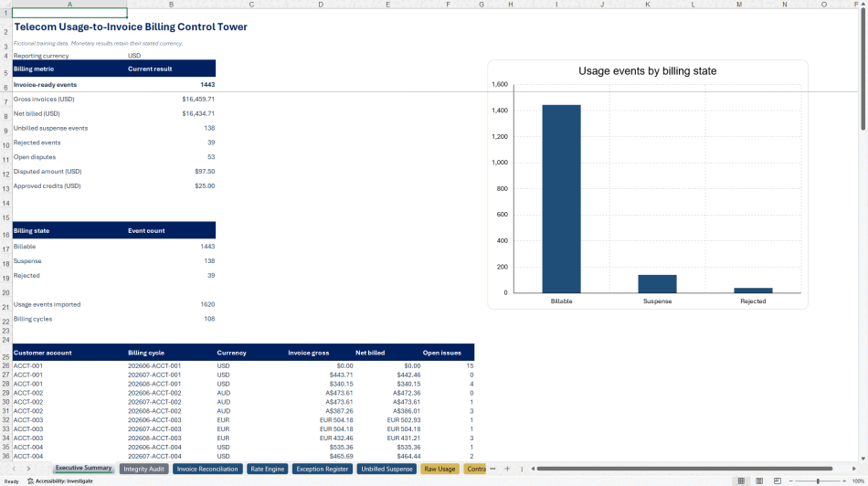The image size is (868, 486).
Task: Go to Exception Register sheet
Action: coord(323,469)
